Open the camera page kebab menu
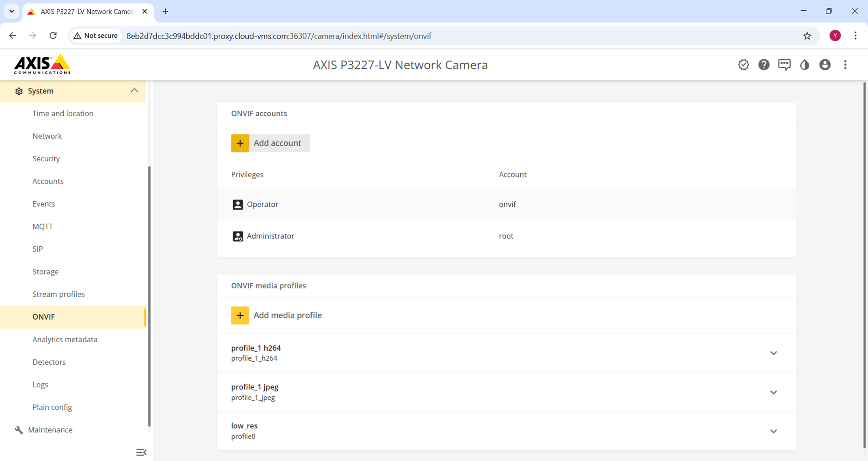868x461 pixels. pos(845,65)
